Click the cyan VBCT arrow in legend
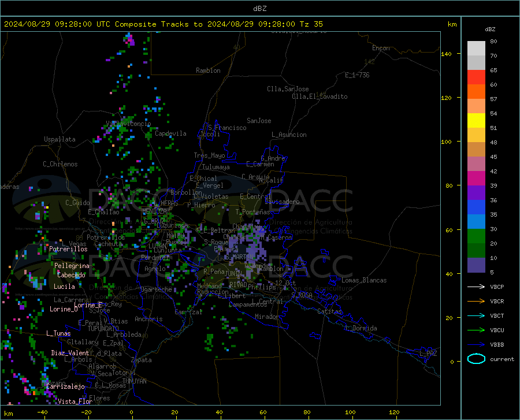520x420 pixels. (x=476, y=315)
